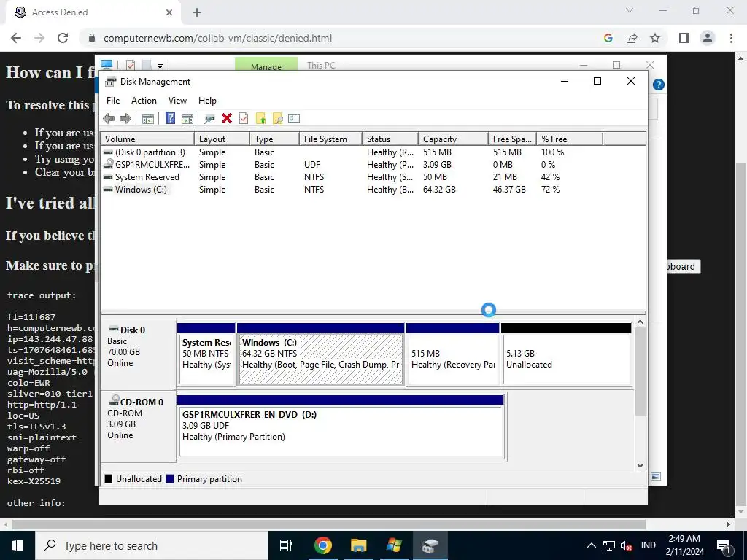Screen dimensions: 747x560
Task: Select the Disk 0 label panel
Action: click(138, 355)
